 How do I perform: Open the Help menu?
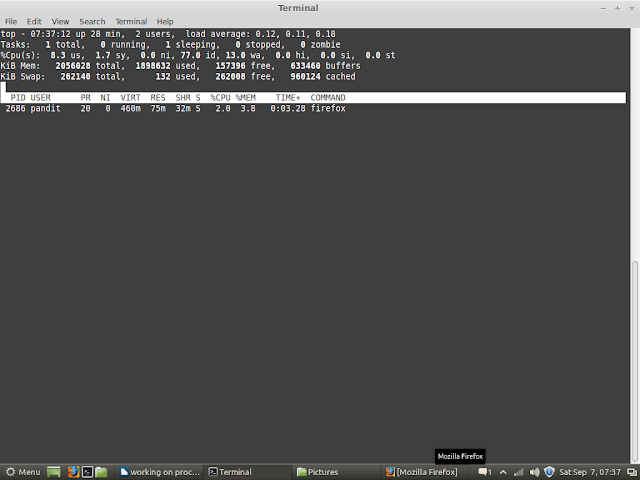[x=165, y=22]
